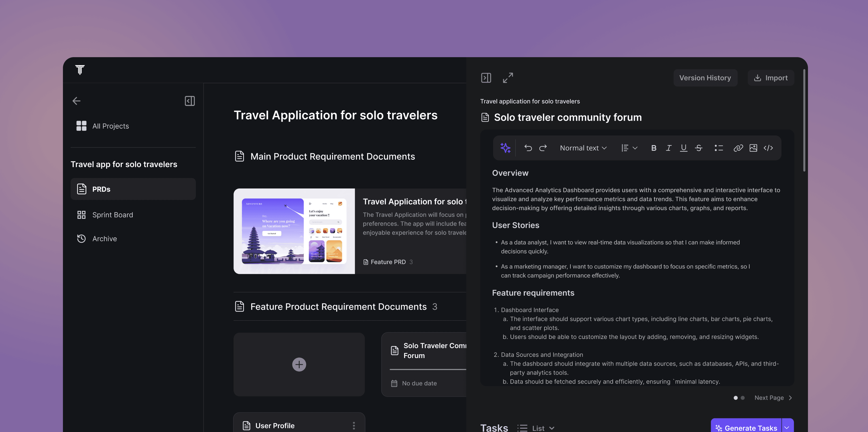Redo the last edit
868x432 pixels.
pyautogui.click(x=543, y=148)
